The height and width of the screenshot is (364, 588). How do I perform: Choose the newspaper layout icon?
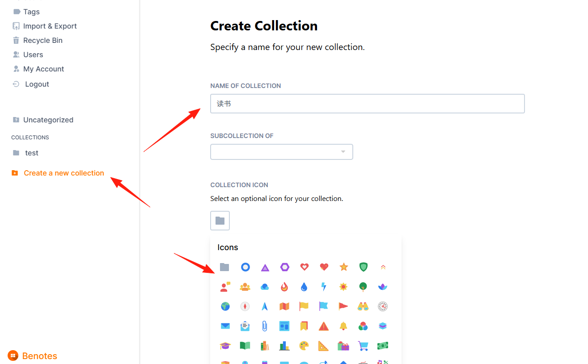point(284,326)
